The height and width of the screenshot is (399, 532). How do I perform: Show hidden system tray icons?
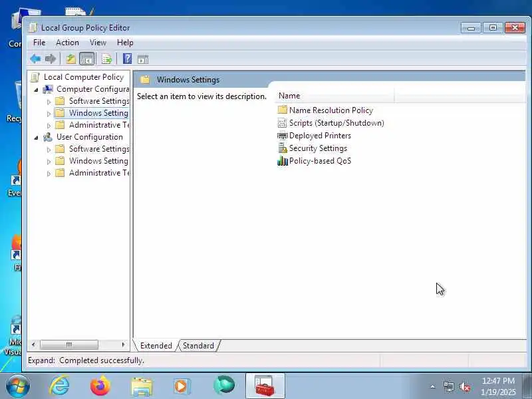[433, 386]
